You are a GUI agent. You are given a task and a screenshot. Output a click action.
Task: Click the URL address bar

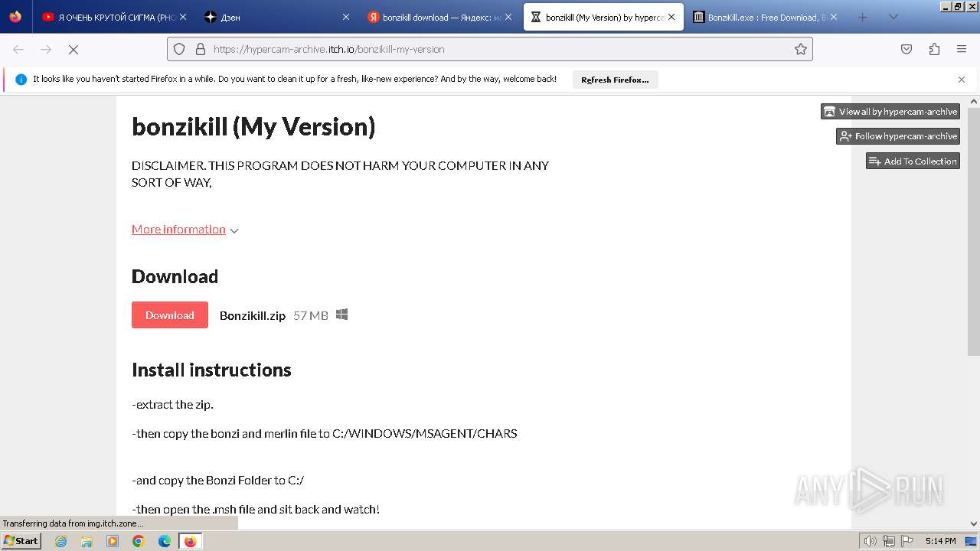[x=490, y=49]
